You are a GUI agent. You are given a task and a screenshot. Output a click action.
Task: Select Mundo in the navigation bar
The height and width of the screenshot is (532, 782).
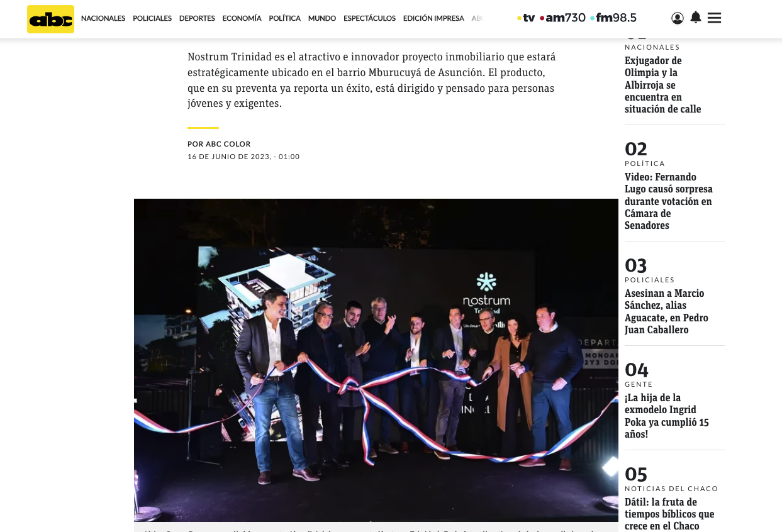322,18
